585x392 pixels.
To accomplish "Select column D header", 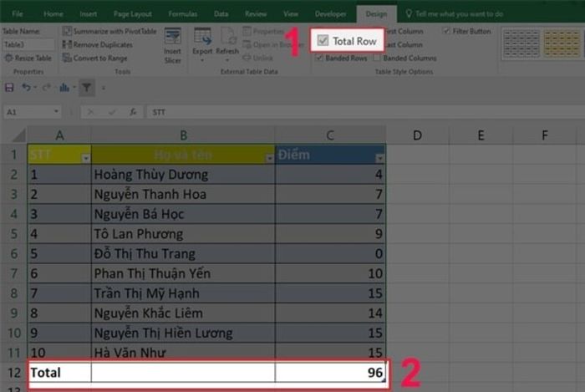I will pyautogui.click(x=418, y=135).
